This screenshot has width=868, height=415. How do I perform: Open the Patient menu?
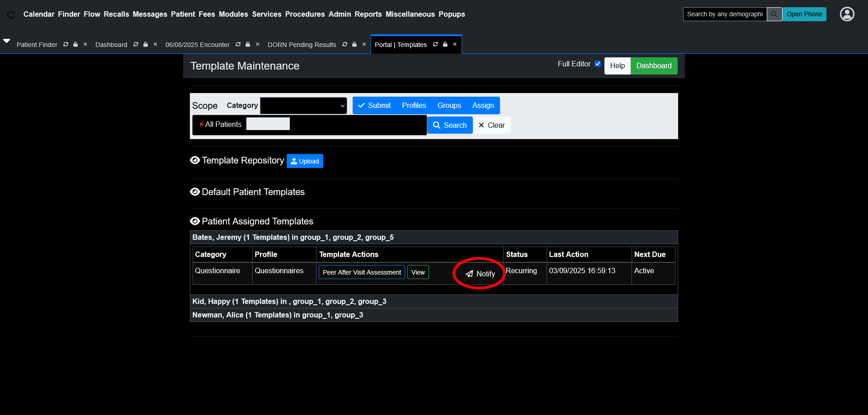pyautogui.click(x=183, y=14)
